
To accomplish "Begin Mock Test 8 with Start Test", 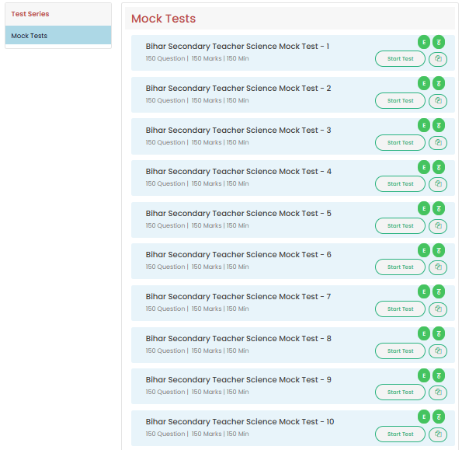I will coord(400,351).
